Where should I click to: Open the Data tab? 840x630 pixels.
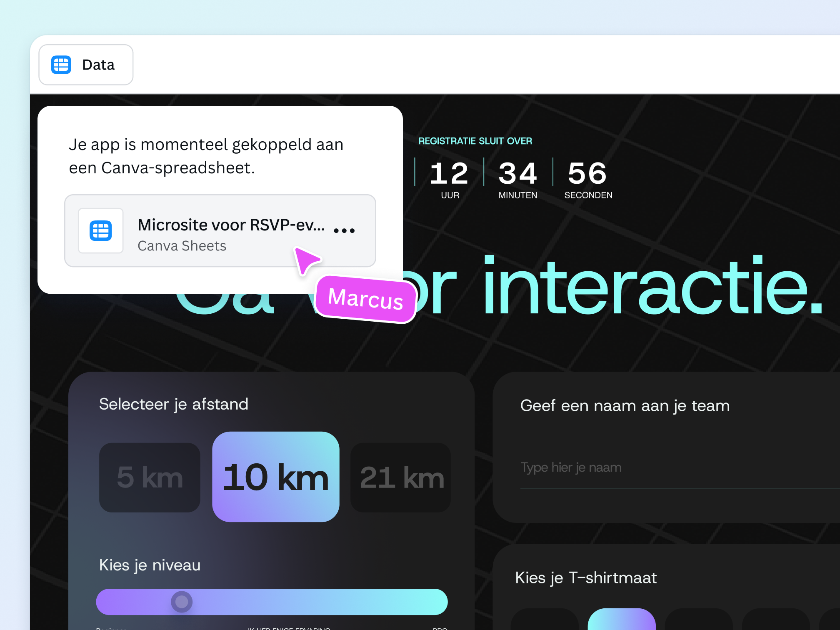(x=86, y=65)
